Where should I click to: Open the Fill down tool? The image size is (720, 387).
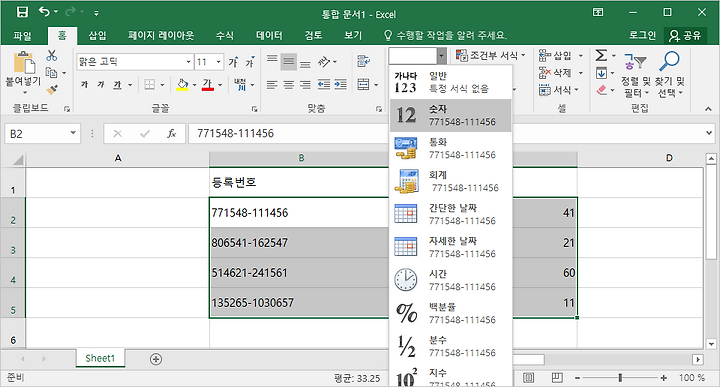pyautogui.click(x=601, y=73)
